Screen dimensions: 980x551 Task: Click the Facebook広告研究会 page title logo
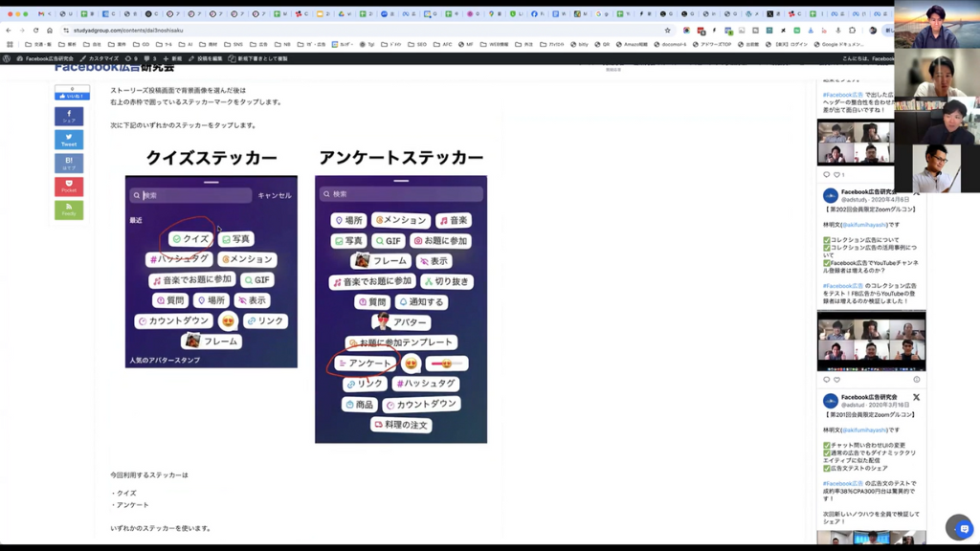click(x=114, y=67)
